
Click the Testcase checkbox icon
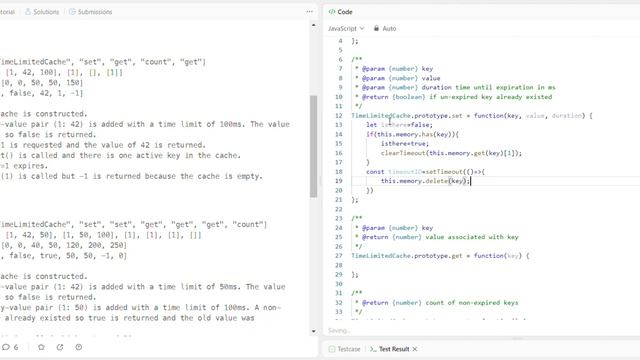332,349
